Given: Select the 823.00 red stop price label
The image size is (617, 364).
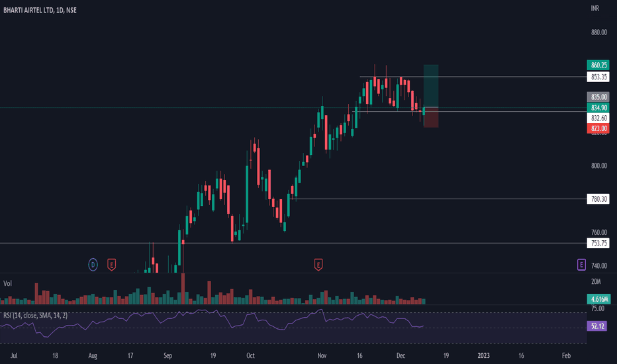Looking at the screenshot, I should point(598,128).
